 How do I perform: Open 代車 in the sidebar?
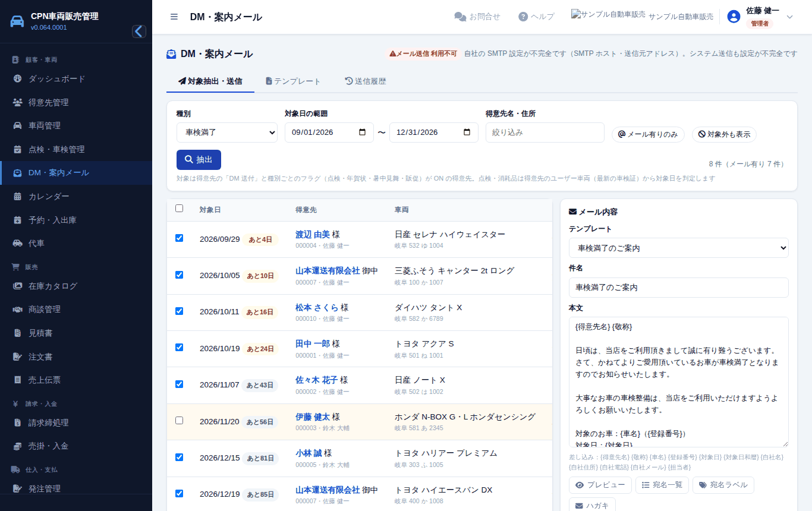[x=76, y=243]
